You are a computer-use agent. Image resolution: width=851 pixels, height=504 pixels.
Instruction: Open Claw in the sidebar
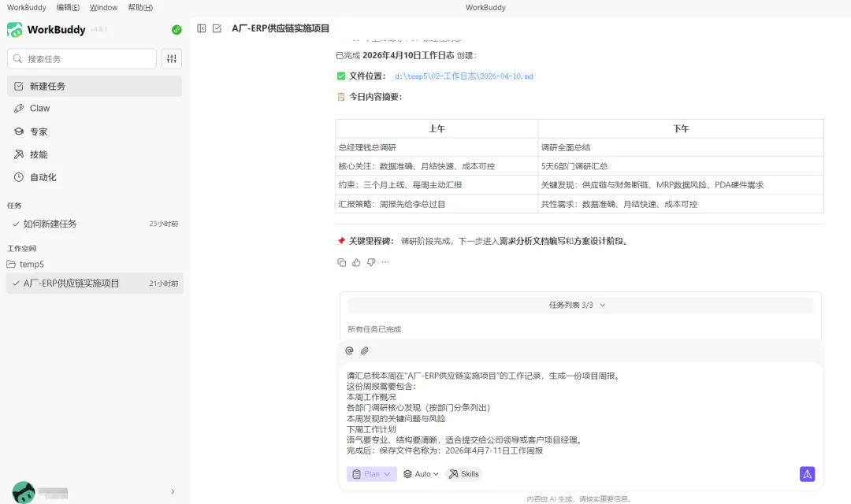click(95, 109)
